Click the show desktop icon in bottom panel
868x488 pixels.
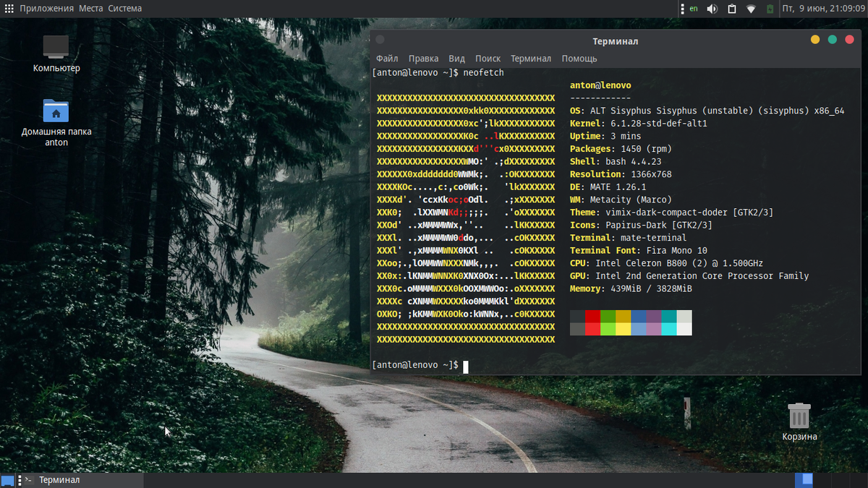pos(7,480)
